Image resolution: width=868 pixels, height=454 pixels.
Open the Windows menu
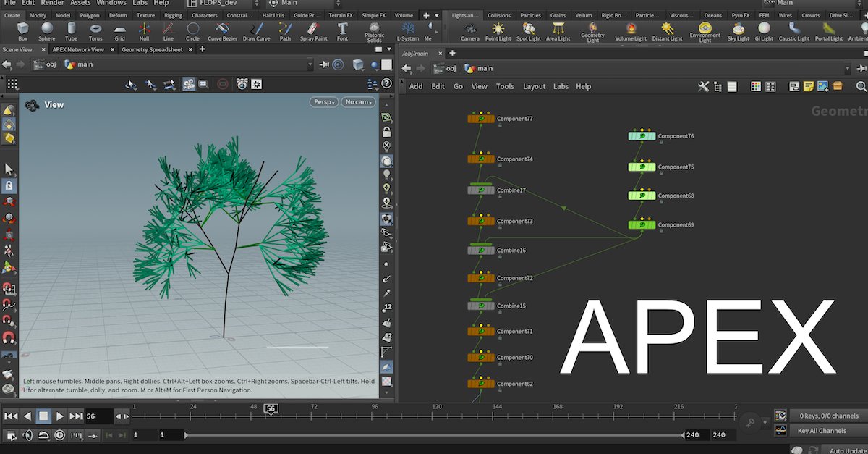click(111, 3)
